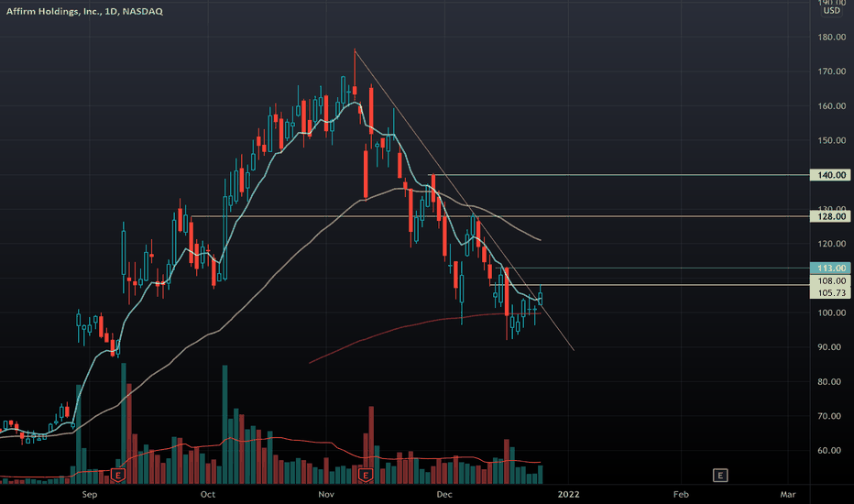Click the 2022 date axis label
The width and height of the screenshot is (854, 504).
(568, 494)
